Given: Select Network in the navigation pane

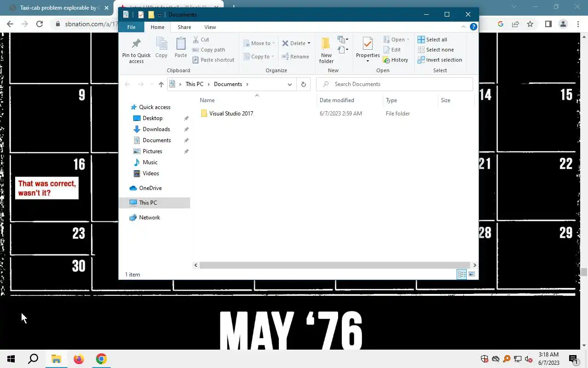Looking at the screenshot, I should (149, 218).
